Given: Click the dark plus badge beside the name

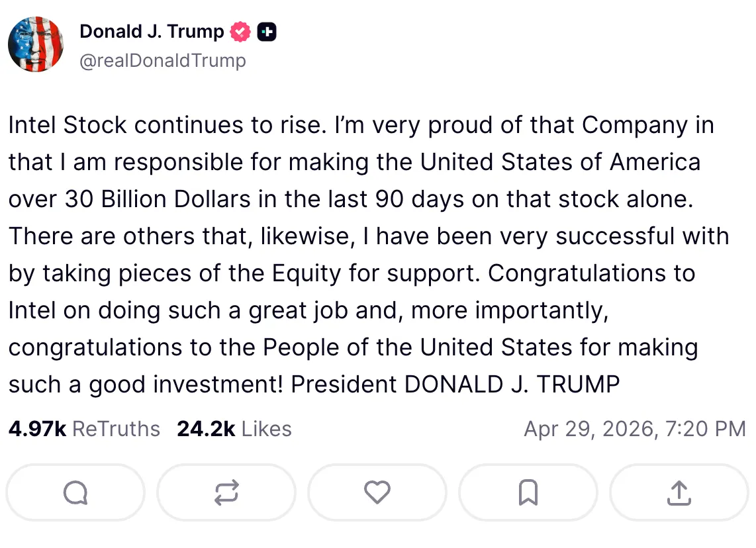Looking at the screenshot, I should (267, 32).
